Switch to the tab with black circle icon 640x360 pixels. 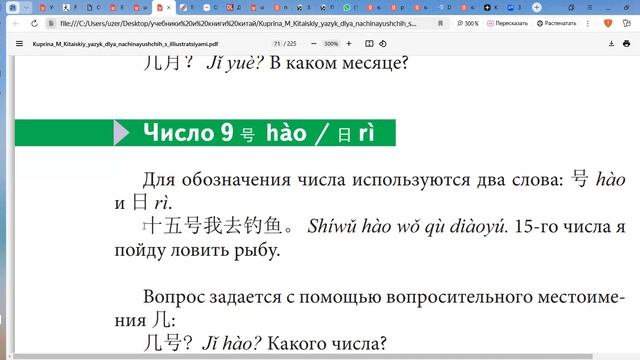[487, 7]
